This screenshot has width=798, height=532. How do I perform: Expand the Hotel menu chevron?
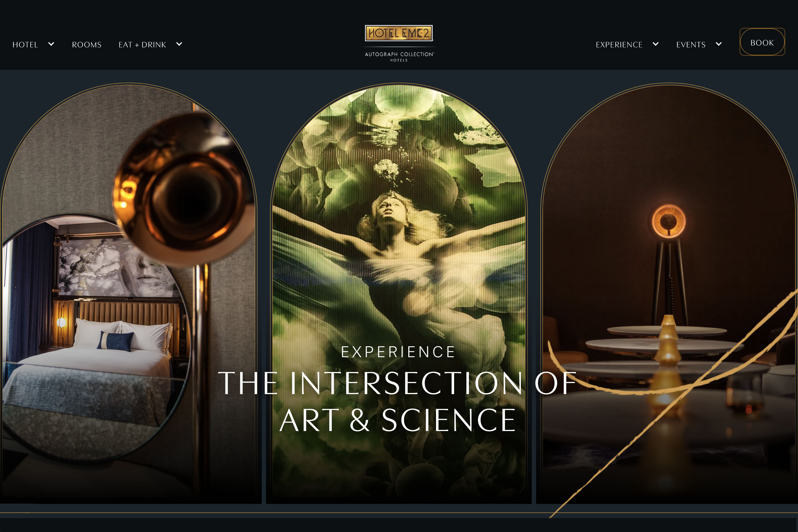point(51,44)
